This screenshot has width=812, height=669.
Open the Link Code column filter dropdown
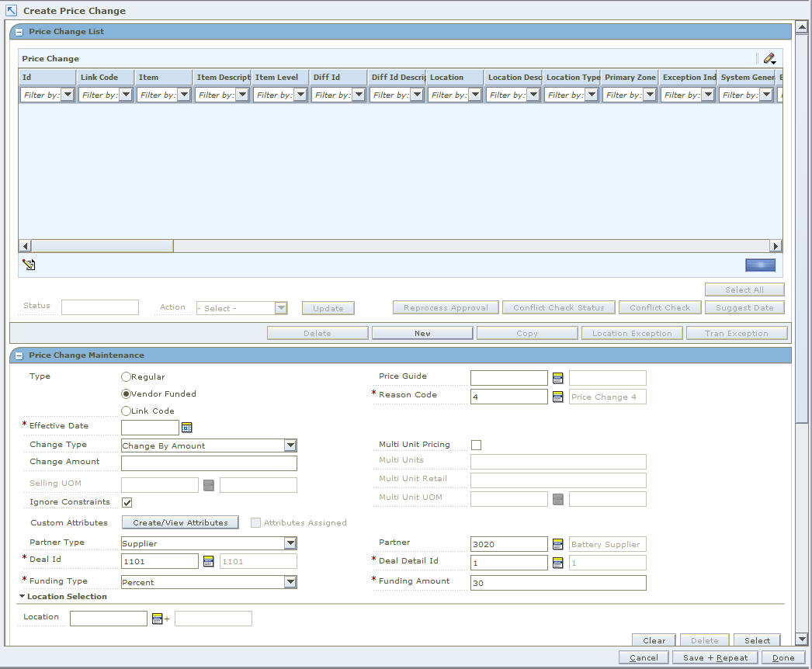(126, 95)
